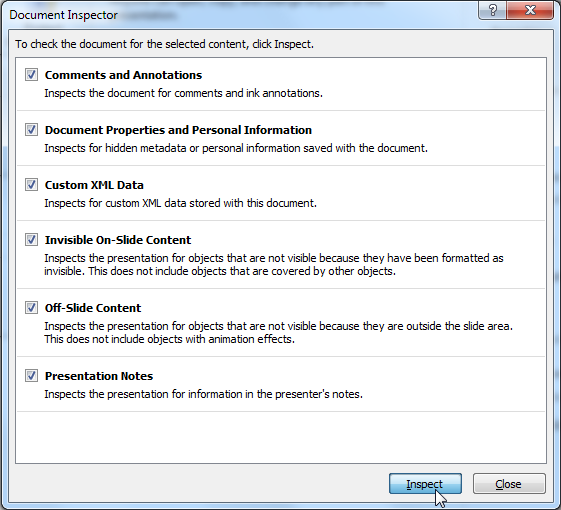Click the Document Properties and Personal Information heading
Viewport: 561px width, 510px height.
click(x=178, y=130)
